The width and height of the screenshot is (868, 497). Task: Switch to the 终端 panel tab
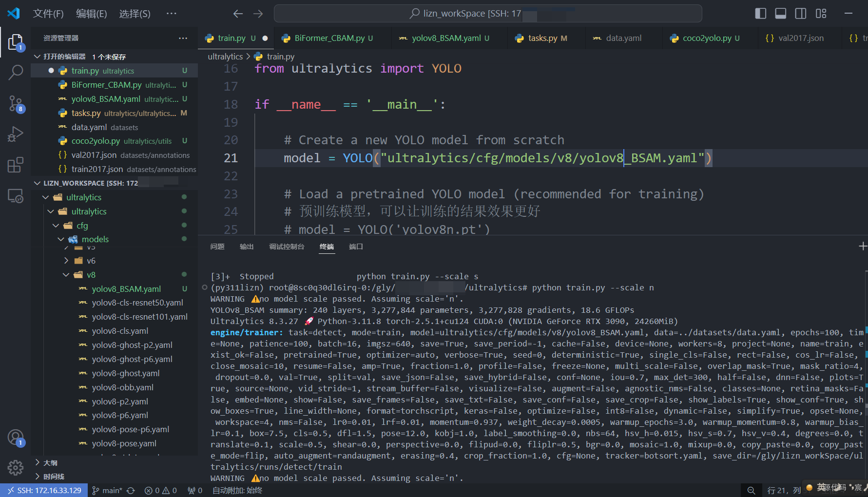point(327,247)
